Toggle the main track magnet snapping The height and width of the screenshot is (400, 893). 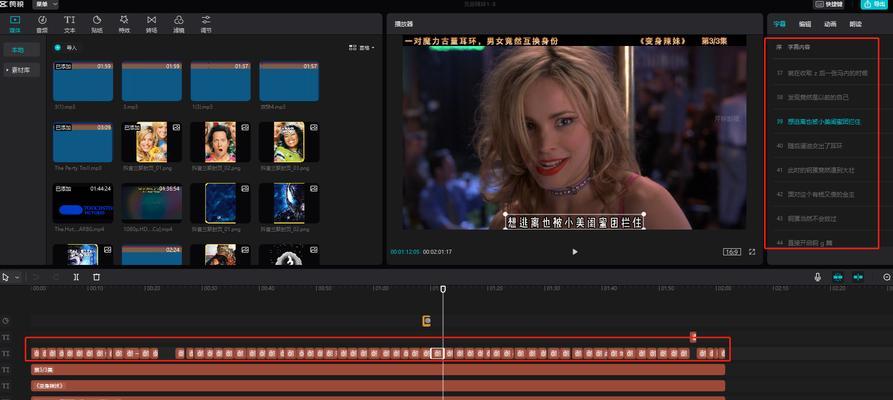pos(838,277)
